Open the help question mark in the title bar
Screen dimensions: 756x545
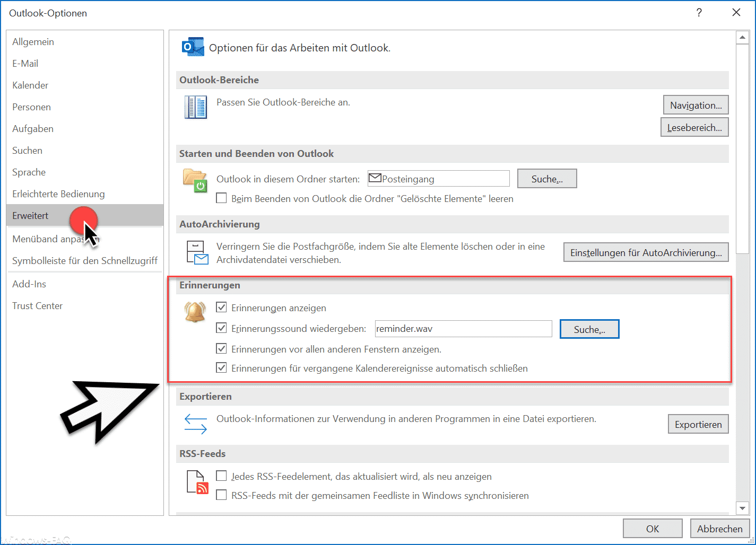[699, 13]
